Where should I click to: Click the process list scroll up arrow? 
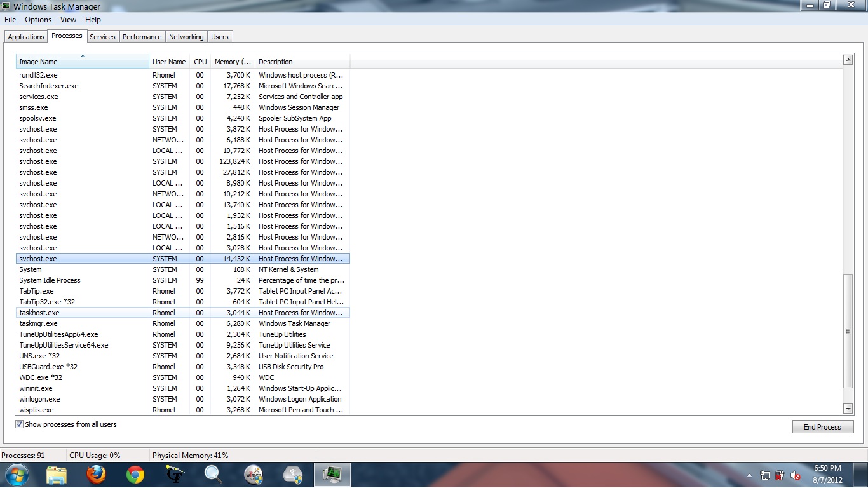[848, 60]
